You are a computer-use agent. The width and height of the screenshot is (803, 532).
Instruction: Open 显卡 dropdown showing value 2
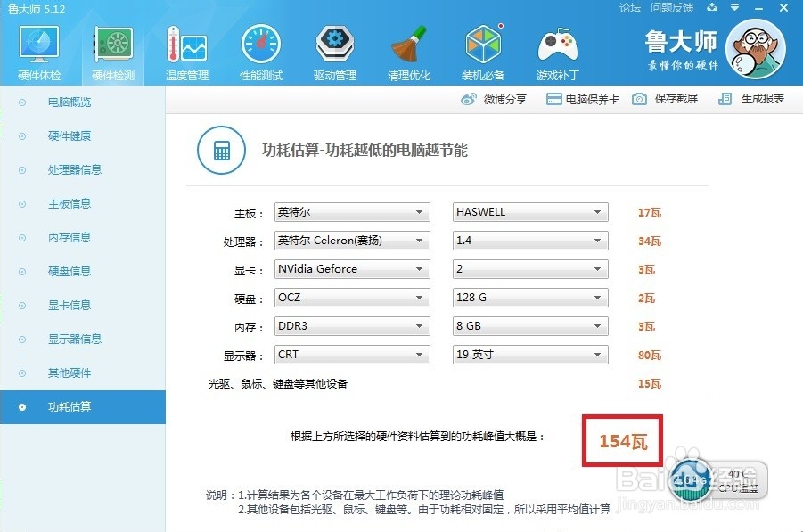tap(530, 269)
